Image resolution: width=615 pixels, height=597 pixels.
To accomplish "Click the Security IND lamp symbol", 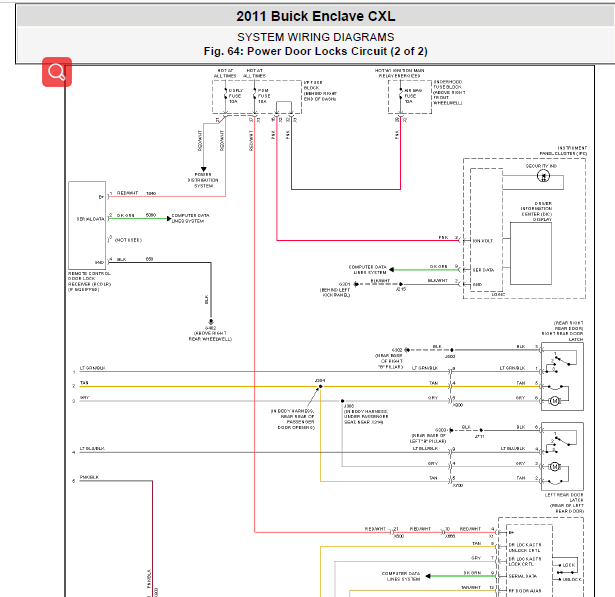I will point(543,176).
